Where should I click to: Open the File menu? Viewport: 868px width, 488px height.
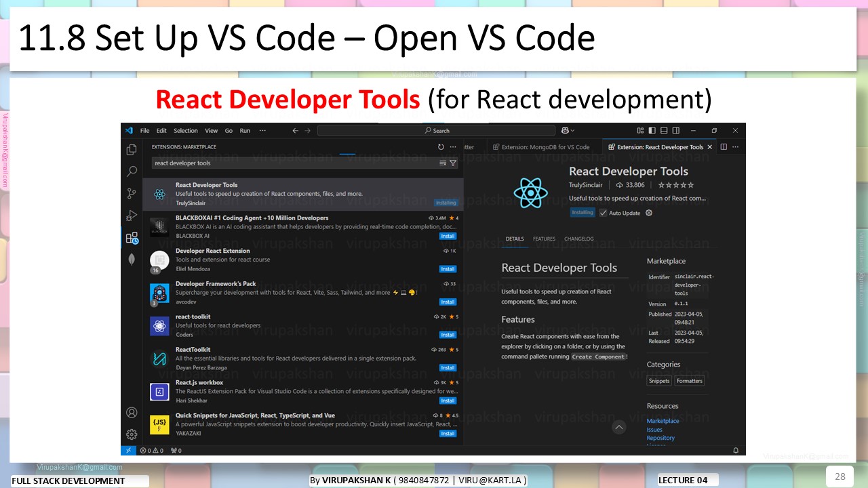(144, 131)
